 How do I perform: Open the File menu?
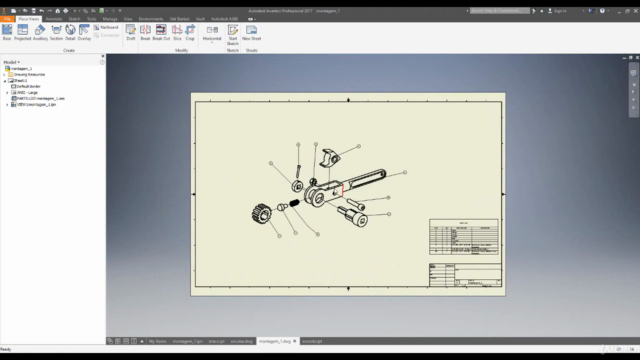click(7, 19)
